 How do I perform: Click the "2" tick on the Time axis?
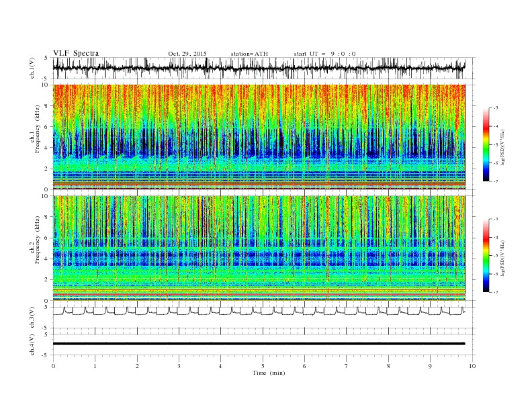[x=137, y=366]
